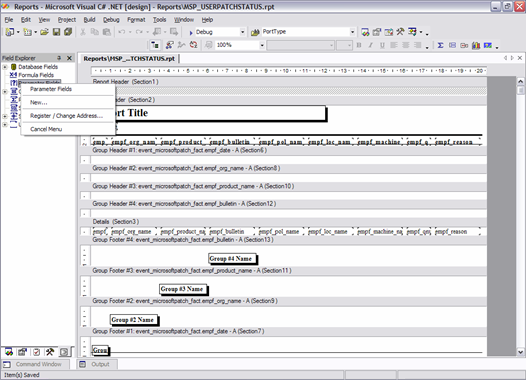Open the Tools menu
The image size is (526, 380).
pyautogui.click(x=159, y=20)
